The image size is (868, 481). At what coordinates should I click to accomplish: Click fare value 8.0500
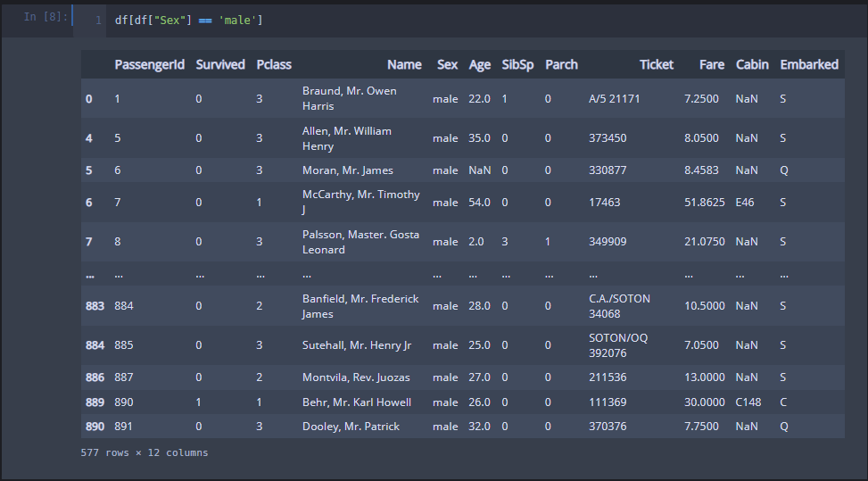tap(701, 138)
